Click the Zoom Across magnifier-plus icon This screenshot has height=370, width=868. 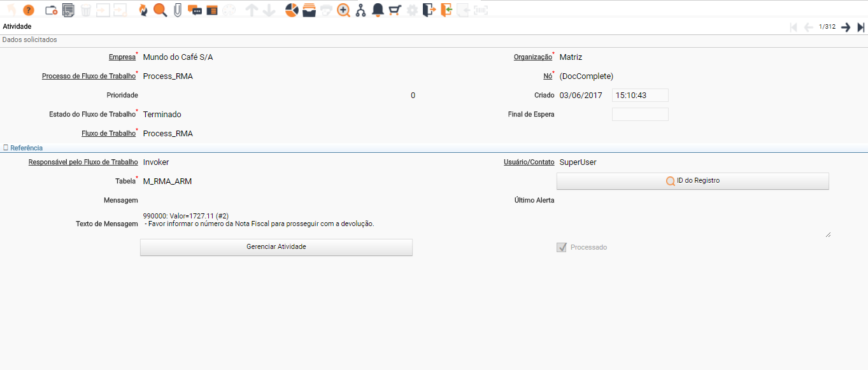pos(344,10)
